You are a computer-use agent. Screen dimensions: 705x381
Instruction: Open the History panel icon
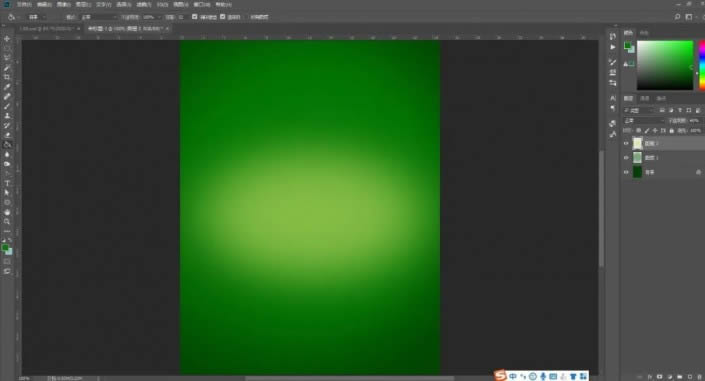pos(612,36)
